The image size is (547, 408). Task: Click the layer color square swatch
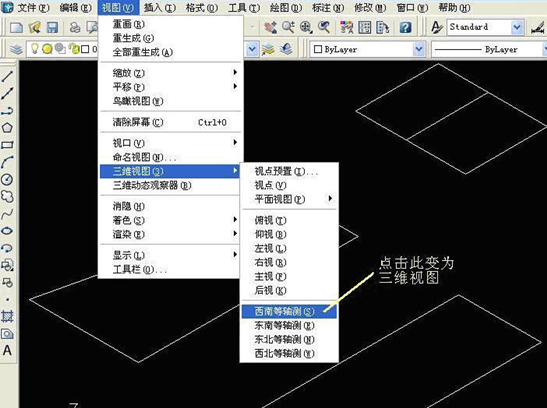pos(85,49)
